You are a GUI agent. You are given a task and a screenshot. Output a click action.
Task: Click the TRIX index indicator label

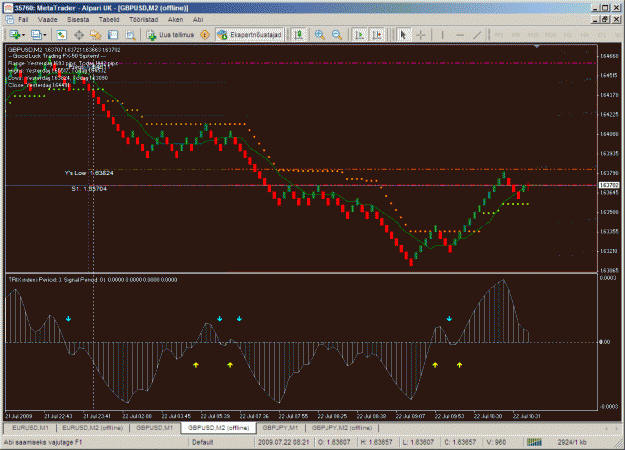(93, 280)
